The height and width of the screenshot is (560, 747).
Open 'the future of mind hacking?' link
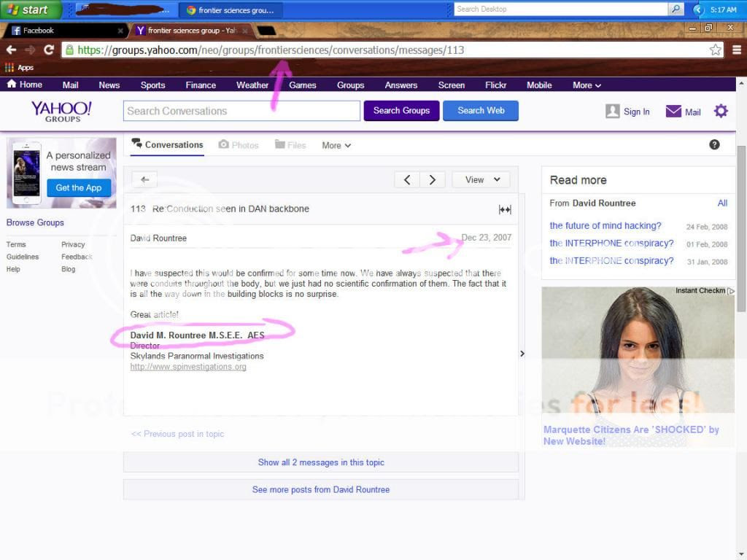(x=605, y=226)
